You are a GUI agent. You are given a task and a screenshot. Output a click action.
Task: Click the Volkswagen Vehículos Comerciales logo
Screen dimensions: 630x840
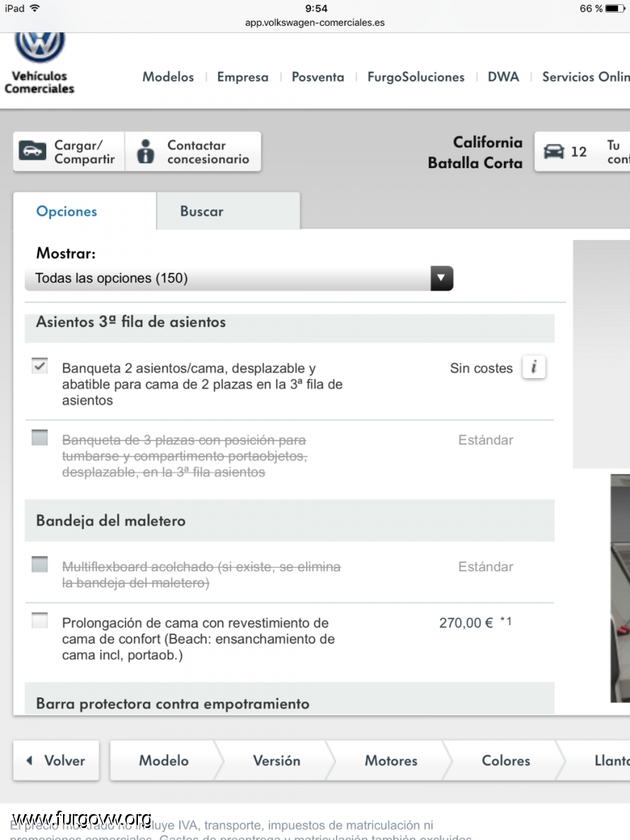39,63
